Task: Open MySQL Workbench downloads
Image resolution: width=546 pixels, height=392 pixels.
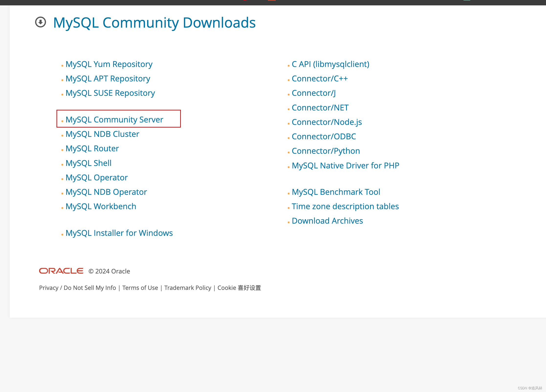Action: 101,206
